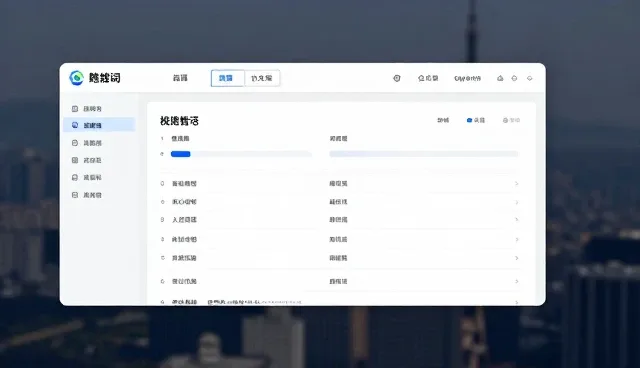Click the fifth sidebar item's icon
This screenshot has width=640, height=368.
tap(75, 177)
